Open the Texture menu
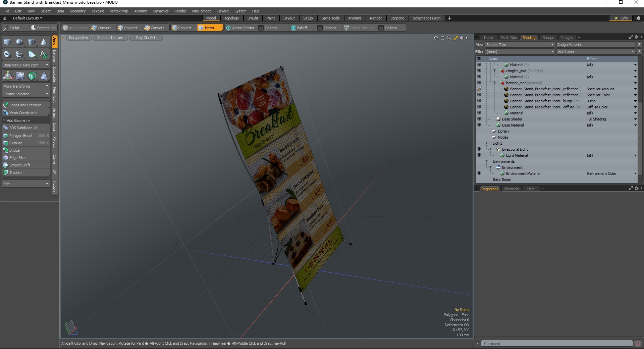 [x=98, y=11]
